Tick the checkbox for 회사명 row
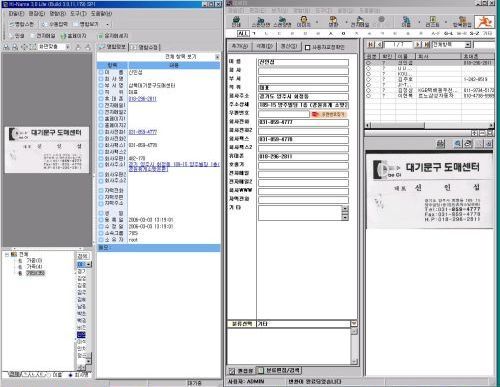The height and width of the screenshot is (387, 500). click(x=101, y=79)
